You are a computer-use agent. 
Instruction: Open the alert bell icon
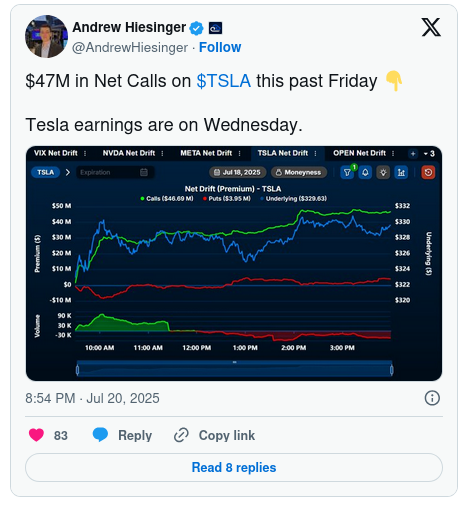coord(365,172)
